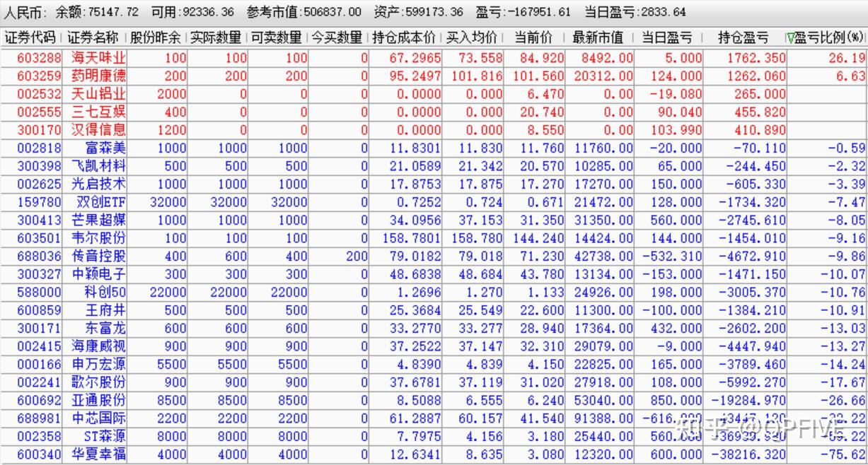Click stock code 603259
This screenshot has height=465, width=868.
[40, 76]
